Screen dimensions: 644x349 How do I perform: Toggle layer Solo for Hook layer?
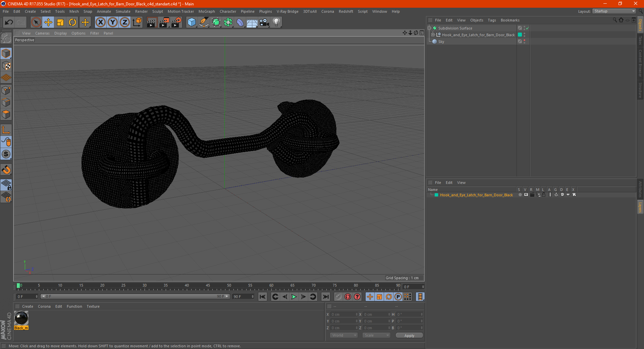tap(520, 195)
